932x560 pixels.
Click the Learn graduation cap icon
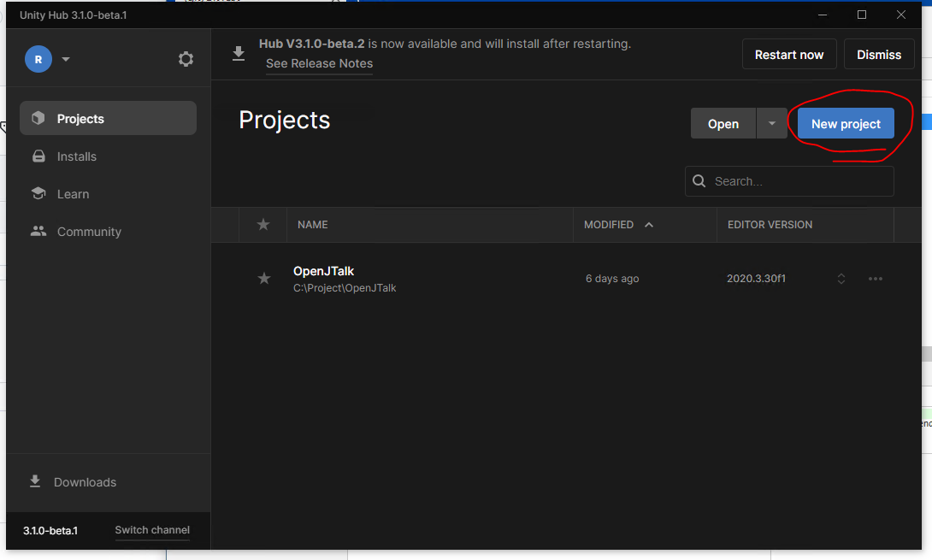tap(38, 194)
